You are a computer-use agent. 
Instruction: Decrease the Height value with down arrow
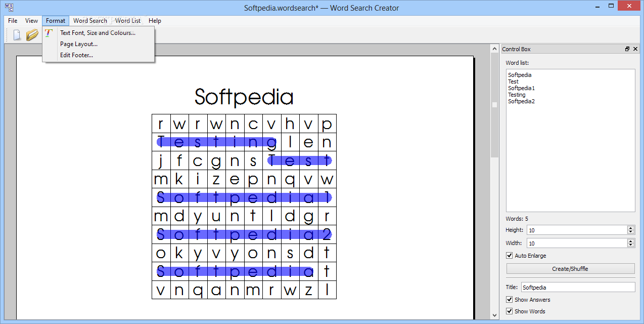pos(630,232)
